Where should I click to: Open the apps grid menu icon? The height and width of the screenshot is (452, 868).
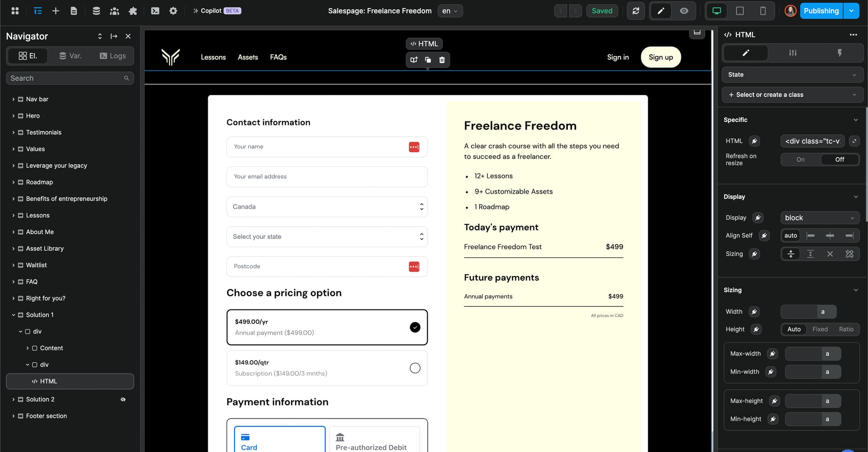[x=15, y=11]
